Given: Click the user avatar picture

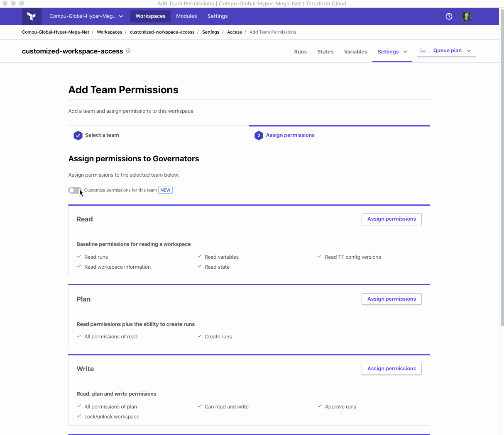Looking at the screenshot, I should pos(467,17).
